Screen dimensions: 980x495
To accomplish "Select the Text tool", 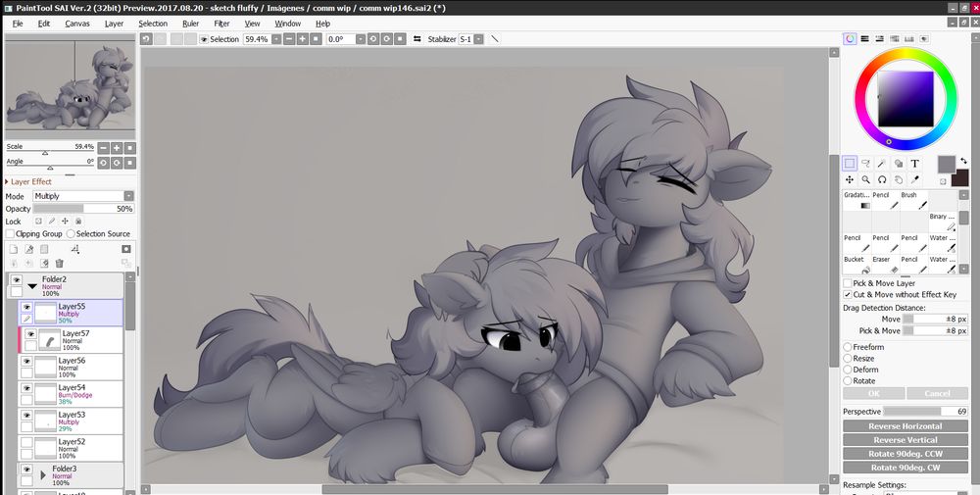I will [x=914, y=164].
